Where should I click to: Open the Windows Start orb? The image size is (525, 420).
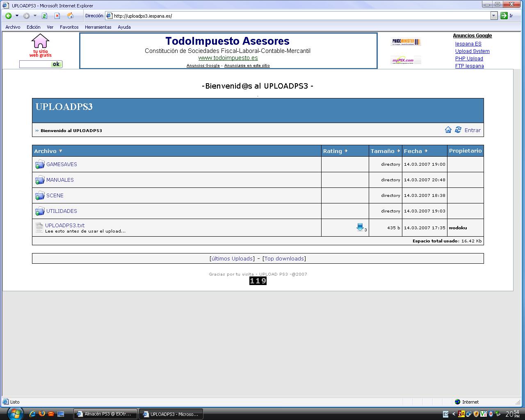point(15,413)
